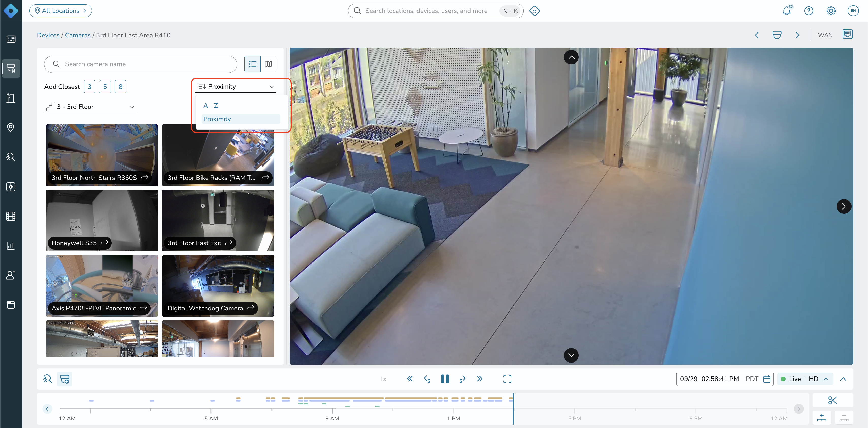Click the person search sidebar icon
This screenshot has width=868, height=428.
[11, 157]
